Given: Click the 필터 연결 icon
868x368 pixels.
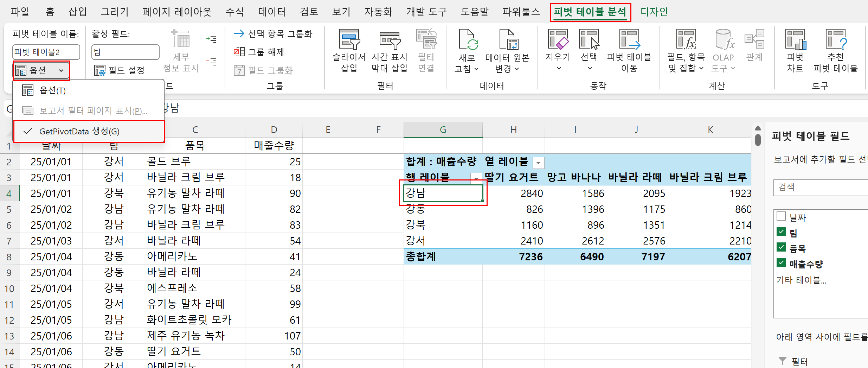Looking at the screenshot, I should point(426,39).
